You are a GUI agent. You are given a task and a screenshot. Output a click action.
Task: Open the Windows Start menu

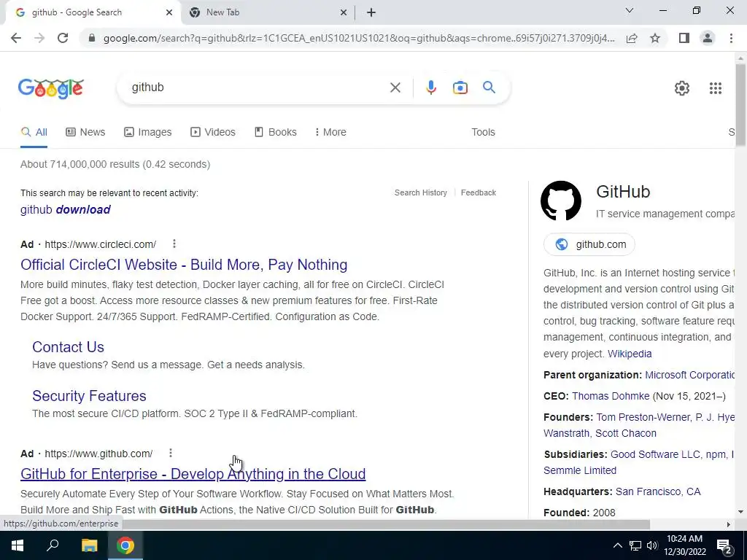pyautogui.click(x=18, y=545)
